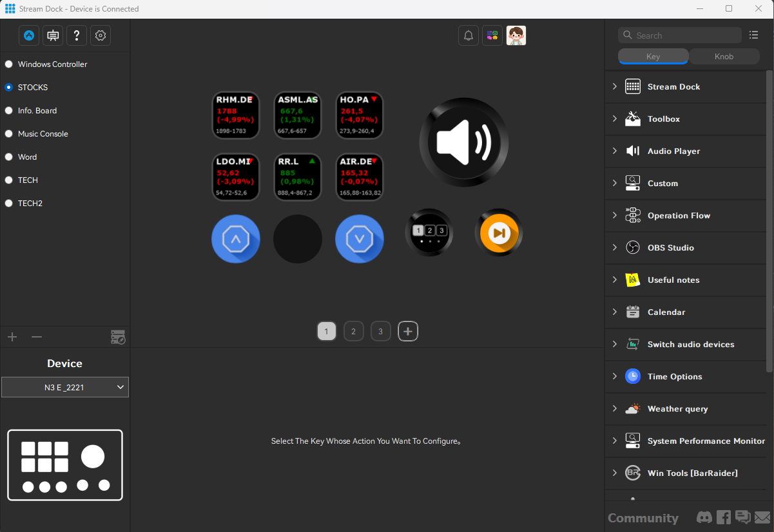Select the Windows Controller profile radio button

(9, 64)
